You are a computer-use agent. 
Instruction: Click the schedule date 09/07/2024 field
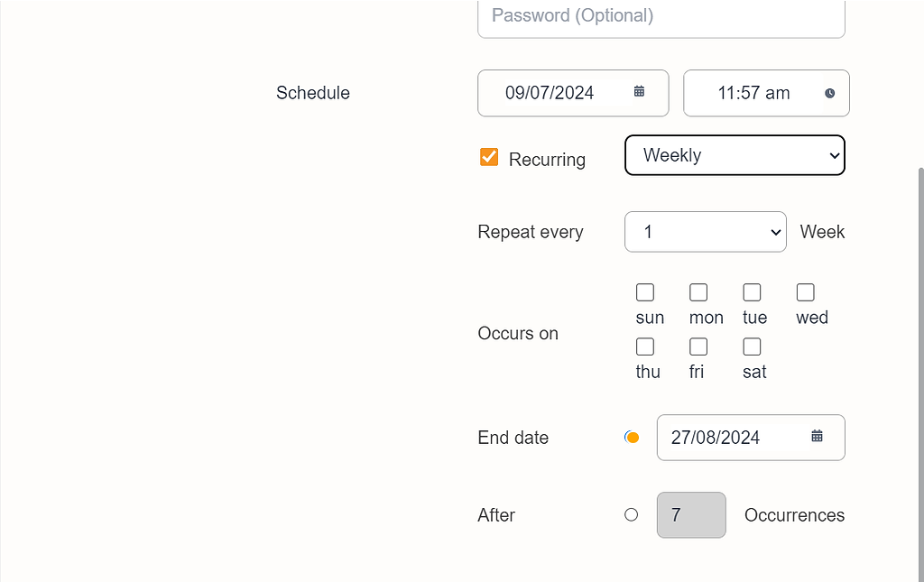point(573,93)
